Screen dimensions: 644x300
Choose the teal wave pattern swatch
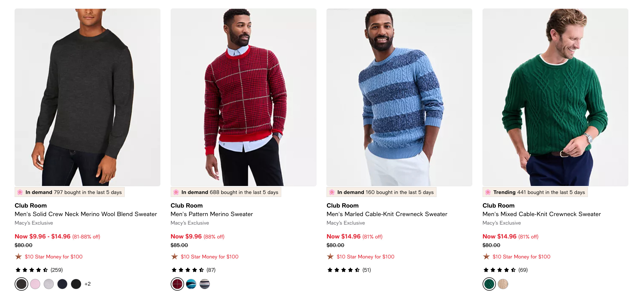191,284
